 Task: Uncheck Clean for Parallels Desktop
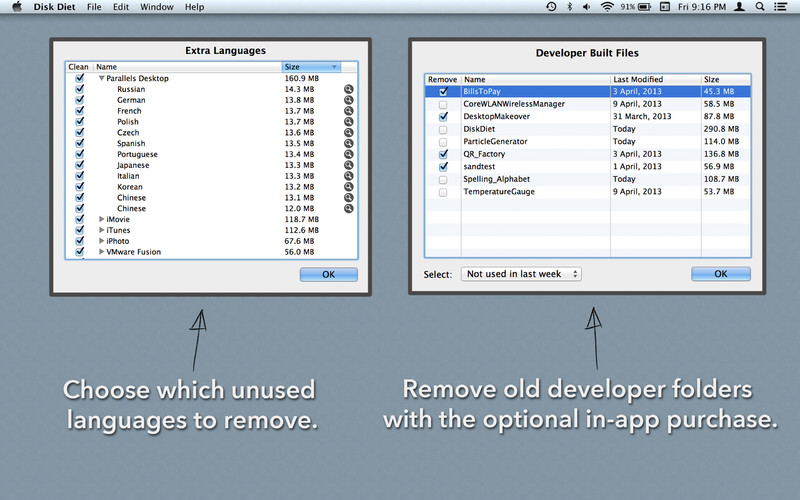80,78
